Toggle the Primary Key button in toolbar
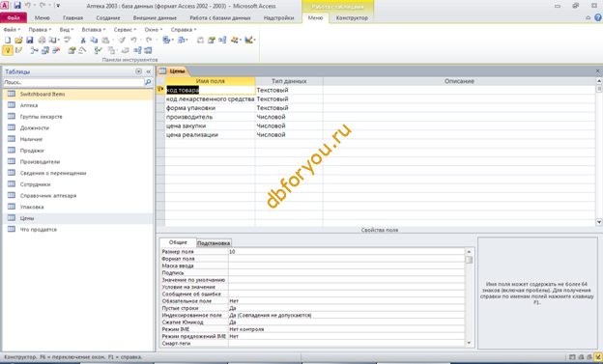The width and height of the screenshot is (603, 364). [8, 50]
